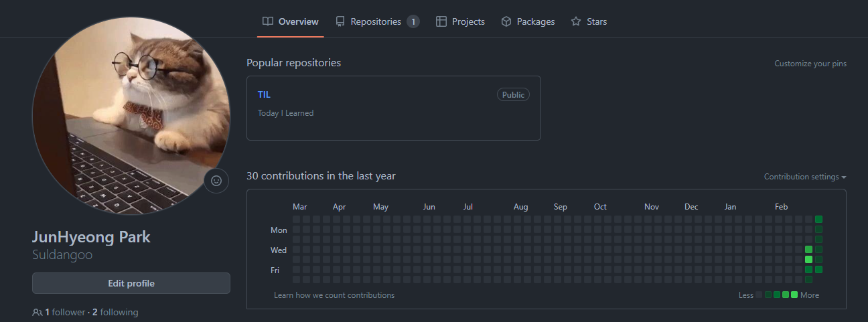Click the Projects table icon
This screenshot has height=322, width=868.
pyautogui.click(x=441, y=21)
